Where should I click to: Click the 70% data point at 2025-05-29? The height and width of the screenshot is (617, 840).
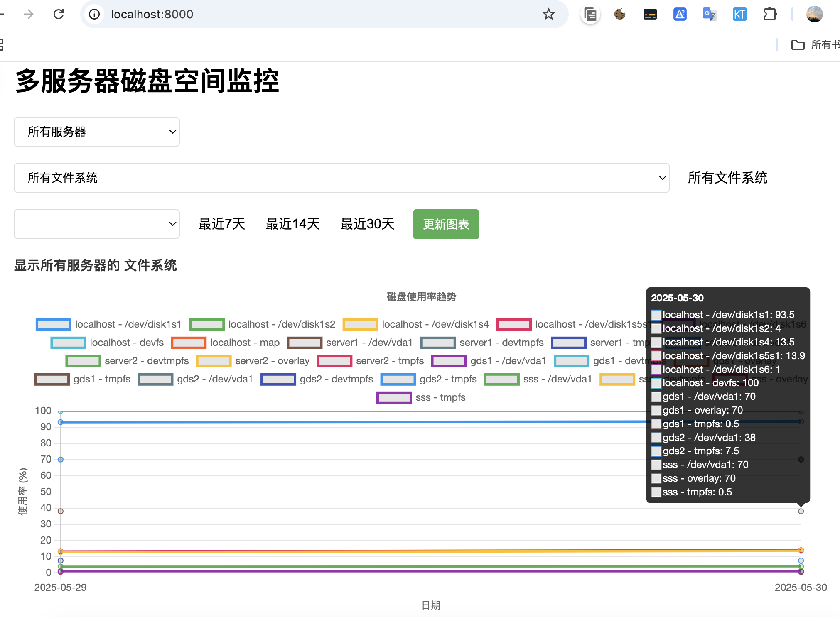(x=61, y=460)
